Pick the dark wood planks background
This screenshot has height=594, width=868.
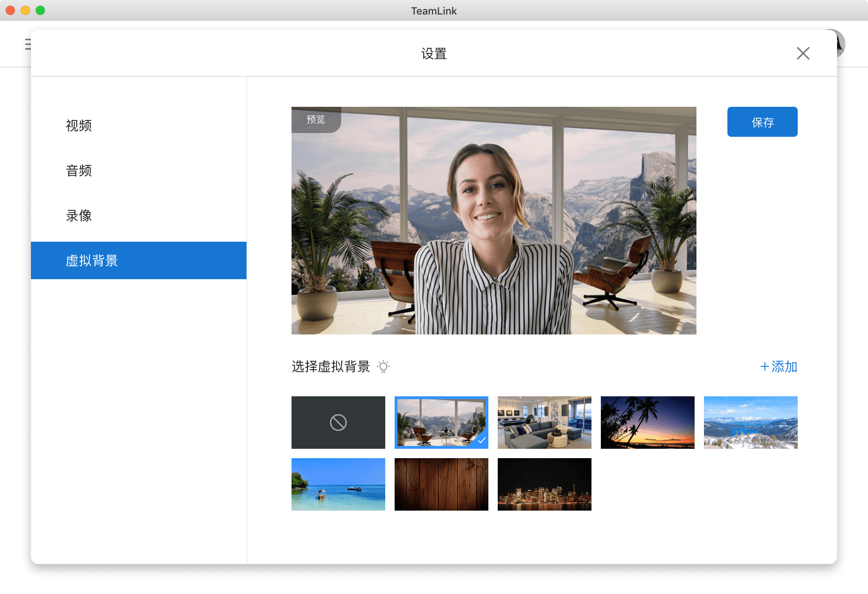[441, 484]
